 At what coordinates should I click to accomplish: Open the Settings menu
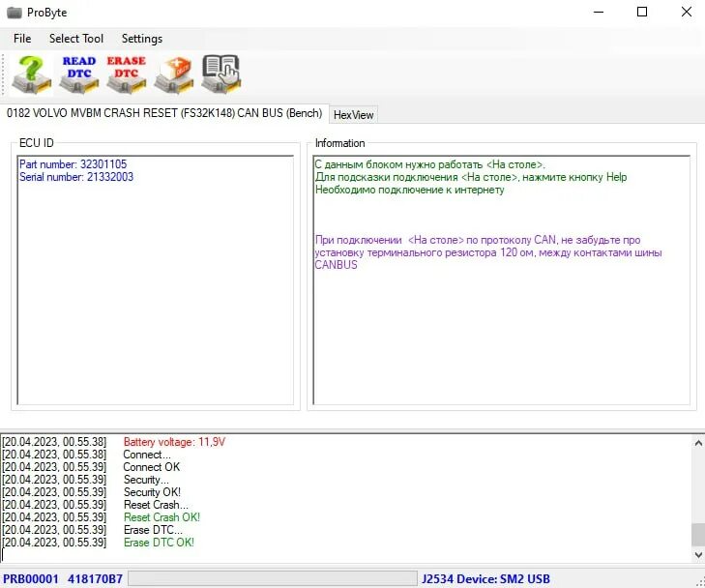tap(141, 39)
